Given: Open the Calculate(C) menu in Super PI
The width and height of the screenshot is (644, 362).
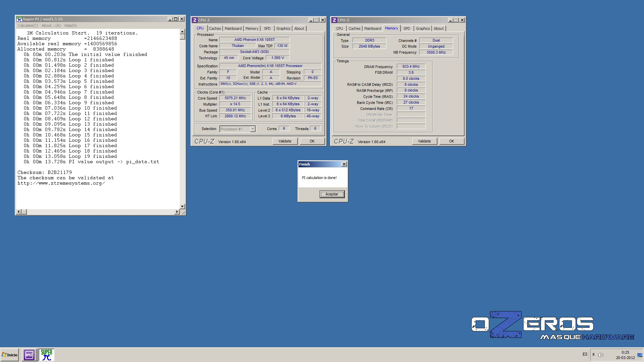Looking at the screenshot, I should tap(28, 25).
